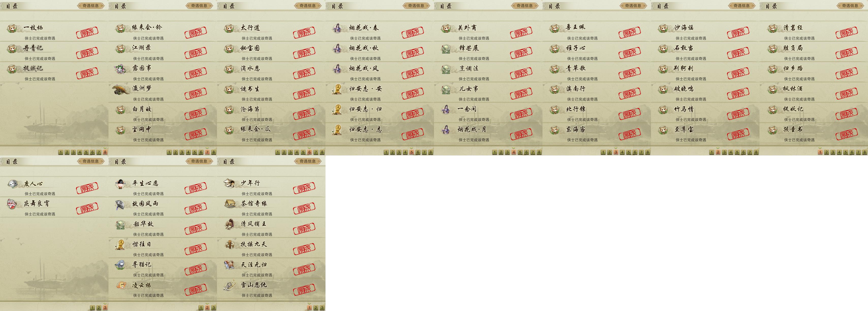Screen dimensions: 868x311
Task: Select the cat icon beside 寻猫记
Action: [x=121, y=265]
